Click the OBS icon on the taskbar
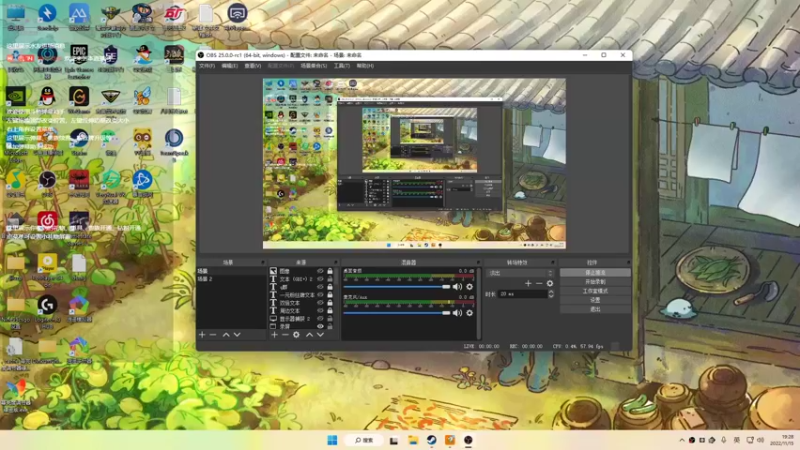 click(468, 440)
